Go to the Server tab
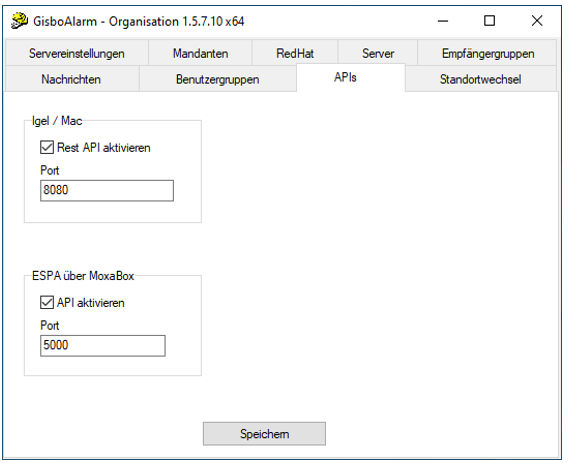 378,53
